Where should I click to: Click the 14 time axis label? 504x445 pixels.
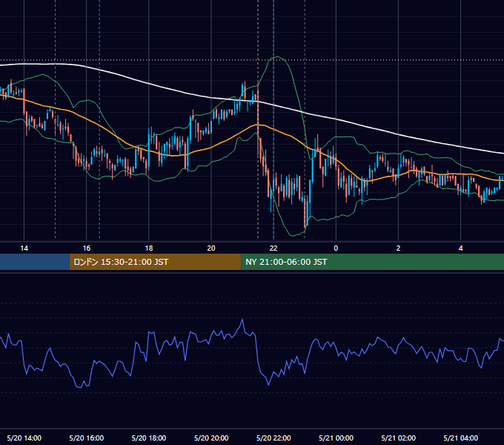(x=24, y=248)
